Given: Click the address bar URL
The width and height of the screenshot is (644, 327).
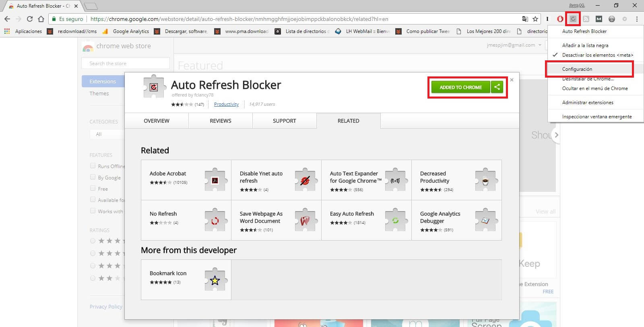Looking at the screenshot, I should tap(239, 19).
